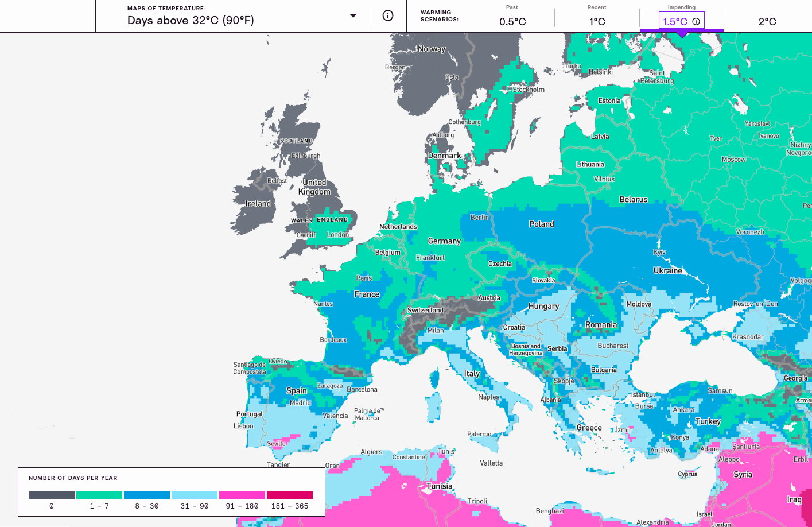Image resolution: width=812 pixels, height=527 pixels.
Task: Select the 1.5°C Impending scenario
Action: coord(675,21)
